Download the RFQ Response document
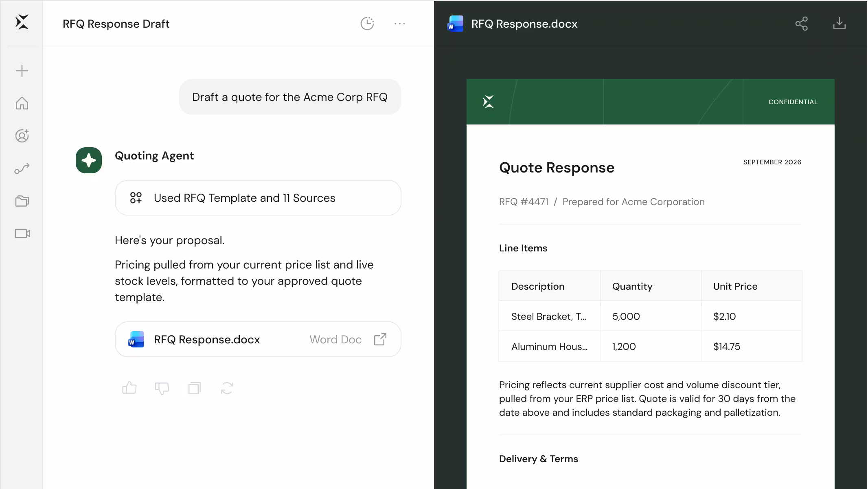The height and width of the screenshot is (489, 868). click(840, 24)
